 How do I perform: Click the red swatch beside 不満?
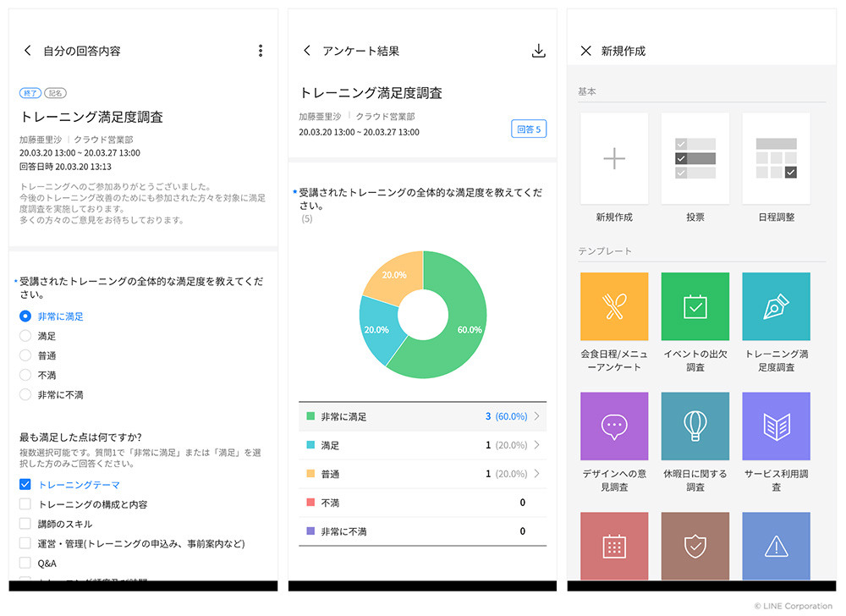click(x=310, y=502)
